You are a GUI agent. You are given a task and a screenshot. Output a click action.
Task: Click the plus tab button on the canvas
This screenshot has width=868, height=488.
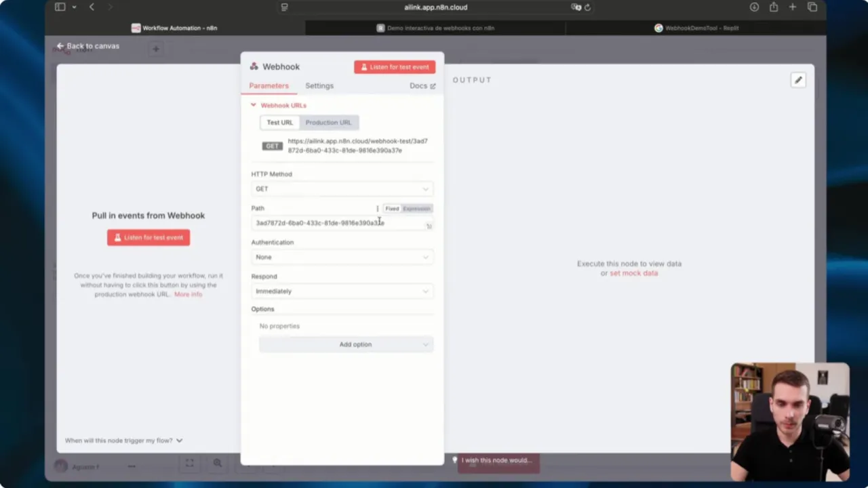tap(156, 49)
